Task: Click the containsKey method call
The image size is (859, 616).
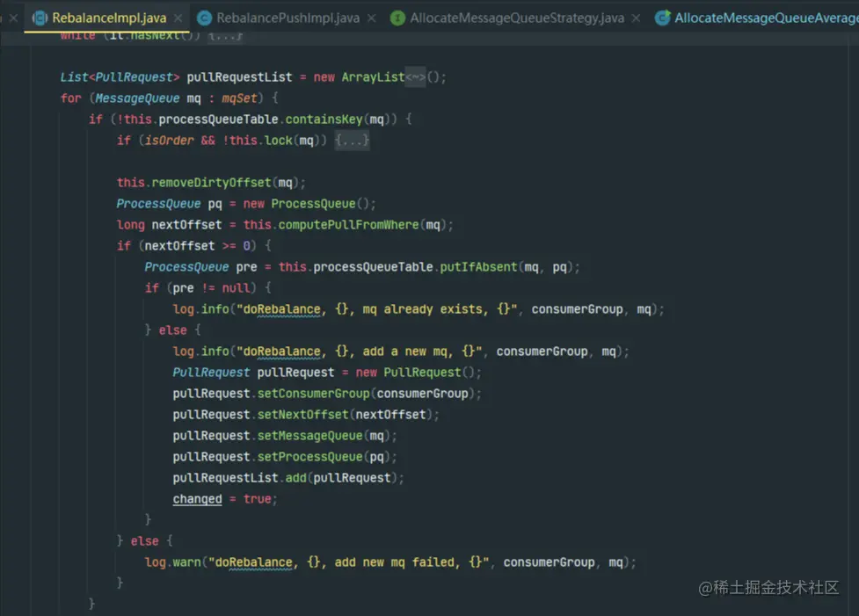Action: pos(324,120)
